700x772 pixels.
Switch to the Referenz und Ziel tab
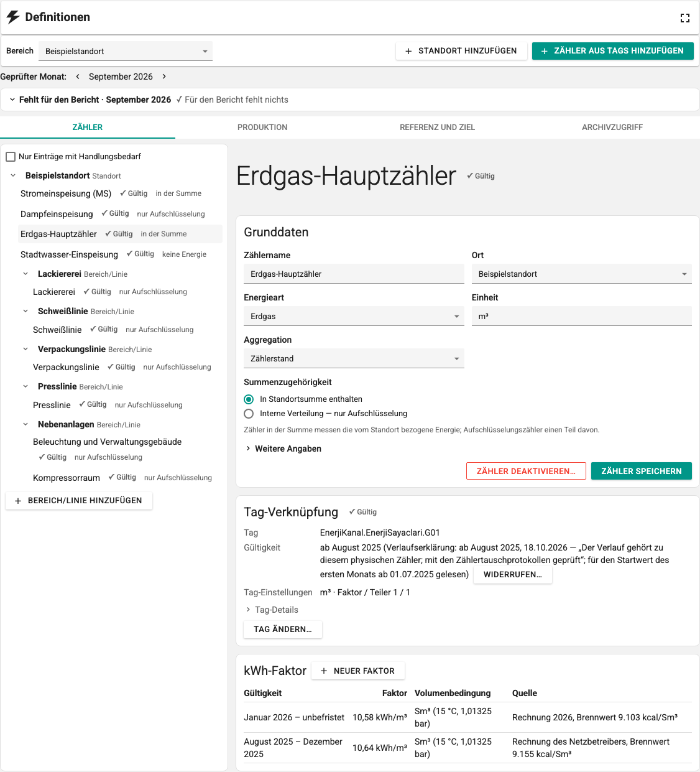[438, 127]
